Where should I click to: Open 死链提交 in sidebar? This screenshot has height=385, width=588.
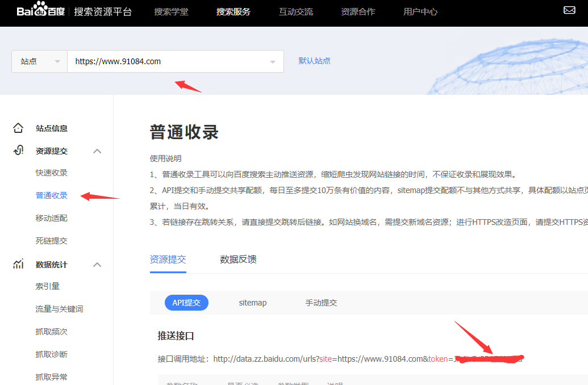click(x=52, y=241)
